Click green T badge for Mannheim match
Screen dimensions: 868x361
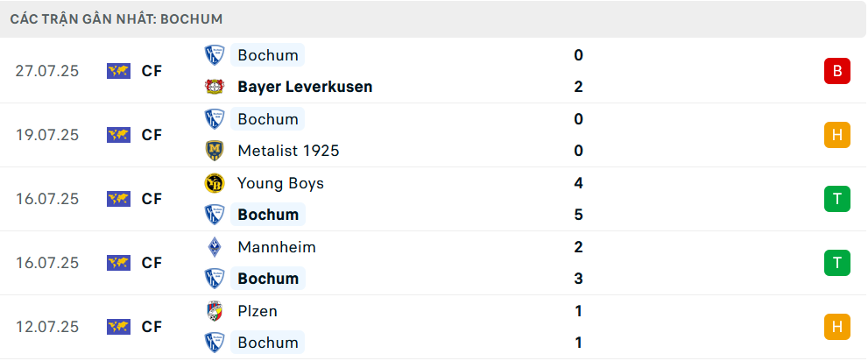point(837,263)
